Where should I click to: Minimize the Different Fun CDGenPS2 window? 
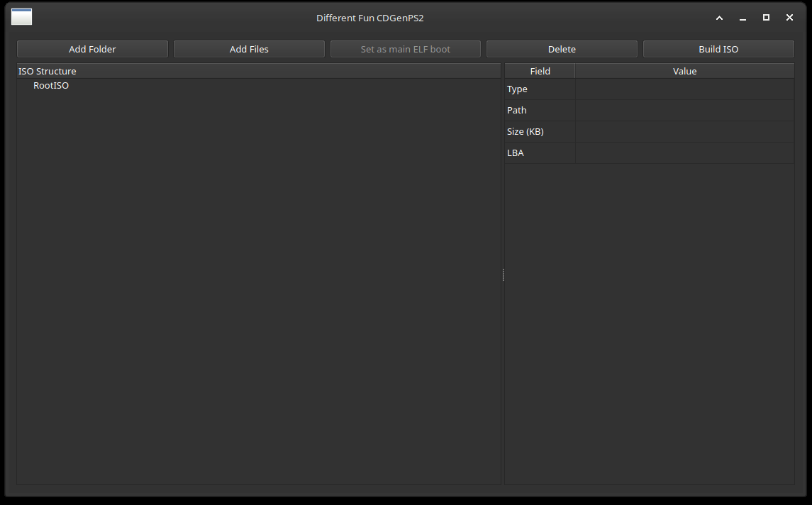point(743,18)
